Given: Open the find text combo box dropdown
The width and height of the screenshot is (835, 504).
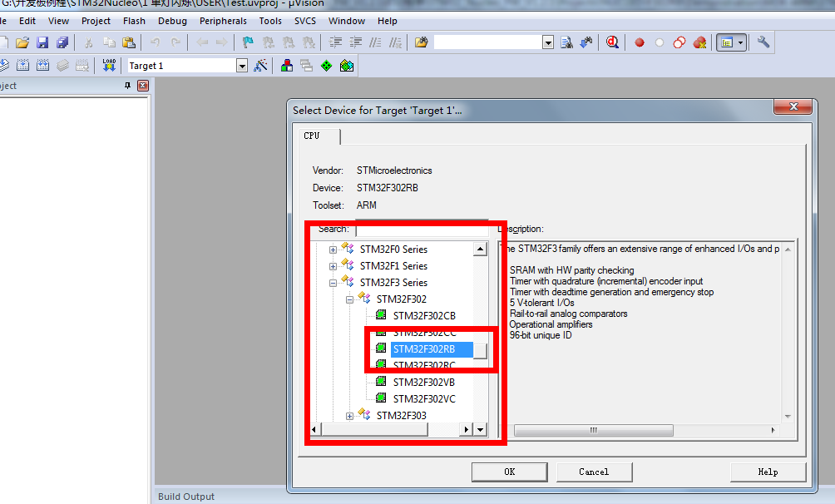Looking at the screenshot, I should 548,42.
